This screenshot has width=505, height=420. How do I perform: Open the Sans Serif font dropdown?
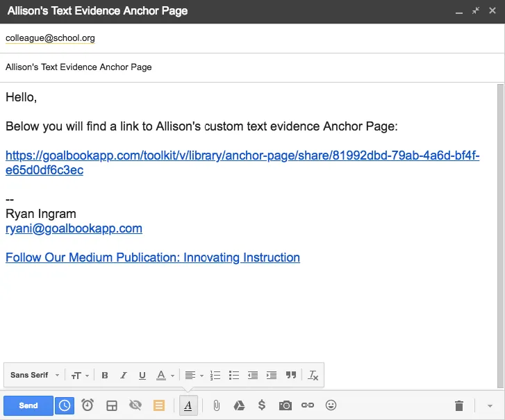(35, 376)
